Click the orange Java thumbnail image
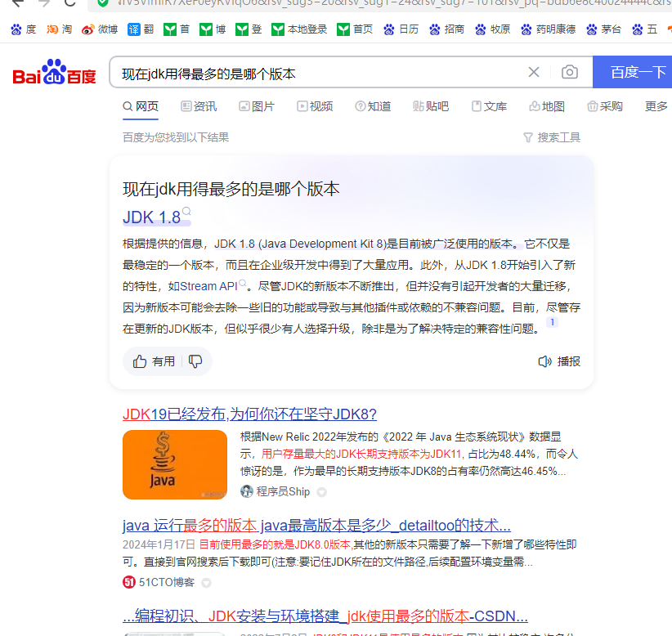This screenshot has width=672, height=636. click(175, 464)
